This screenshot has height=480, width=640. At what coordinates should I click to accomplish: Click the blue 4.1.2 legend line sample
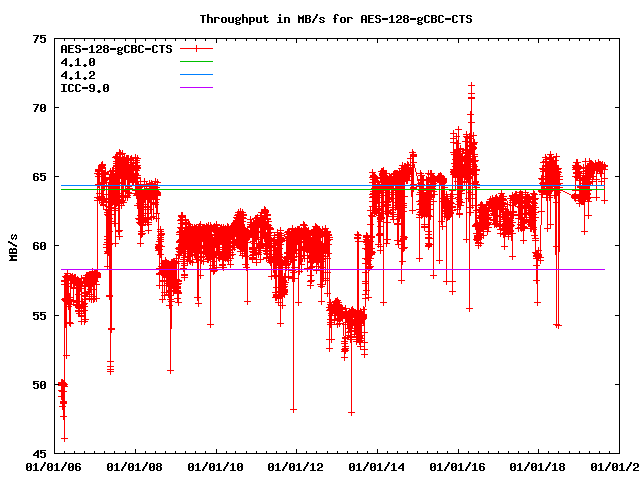pos(197,75)
